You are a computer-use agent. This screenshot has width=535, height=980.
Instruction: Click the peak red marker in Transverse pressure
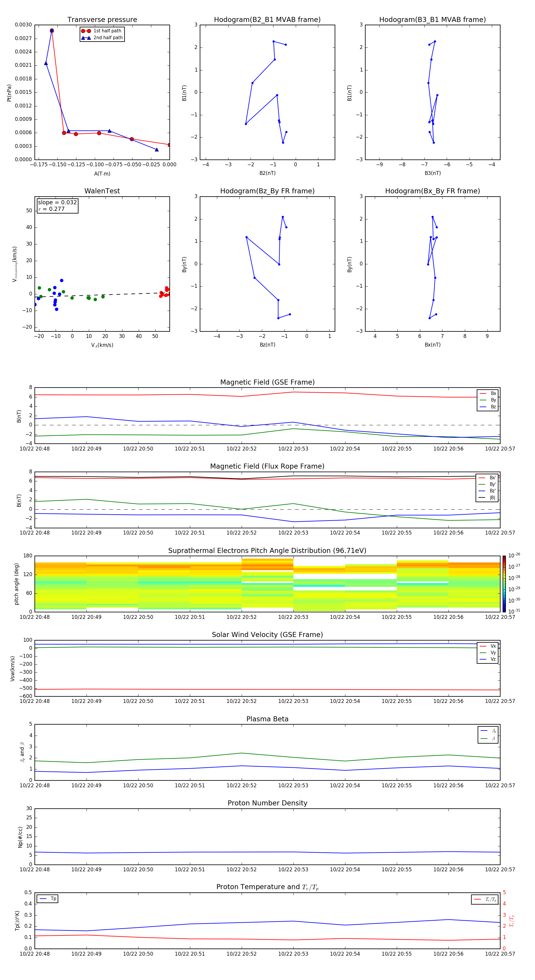pos(52,30)
